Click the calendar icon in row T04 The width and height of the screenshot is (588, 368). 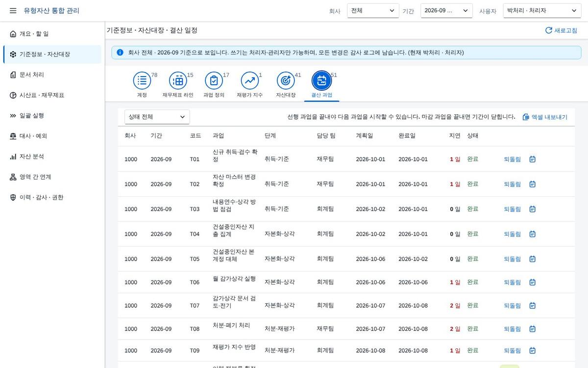click(533, 234)
